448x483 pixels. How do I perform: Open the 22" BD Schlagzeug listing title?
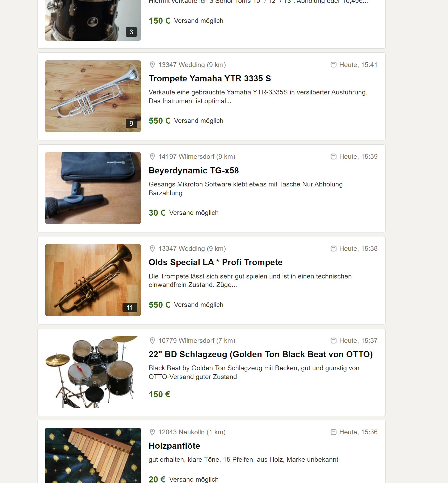coord(261,354)
